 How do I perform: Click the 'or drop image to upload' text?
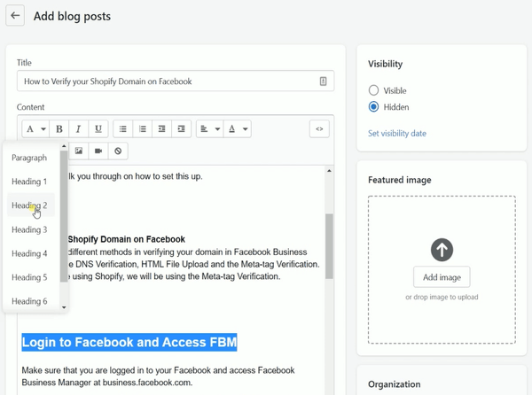(442, 297)
